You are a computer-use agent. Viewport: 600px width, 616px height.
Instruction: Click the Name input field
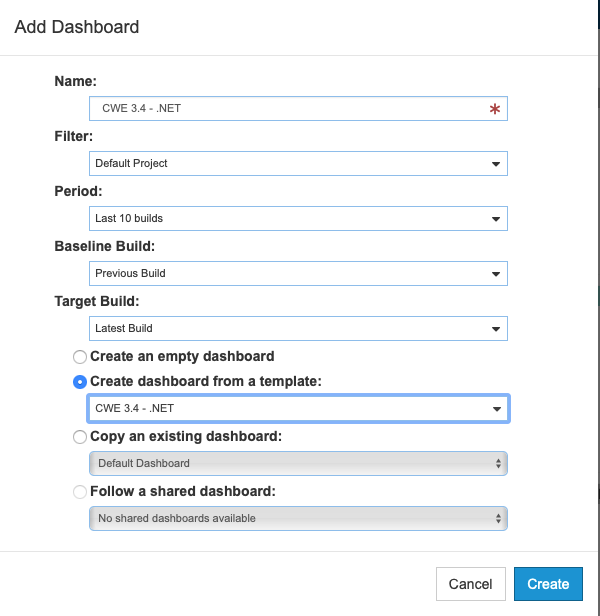pyautogui.click(x=298, y=108)
